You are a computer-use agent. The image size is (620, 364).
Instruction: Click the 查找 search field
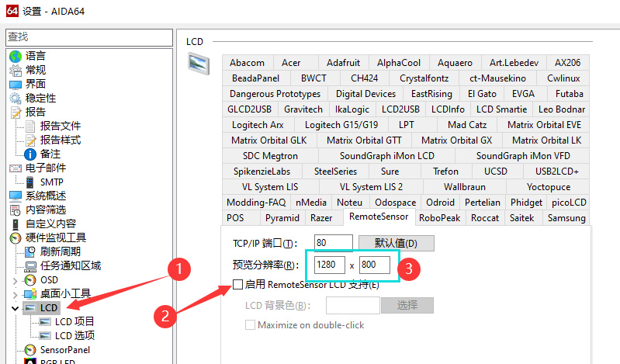tap(89, 37)
